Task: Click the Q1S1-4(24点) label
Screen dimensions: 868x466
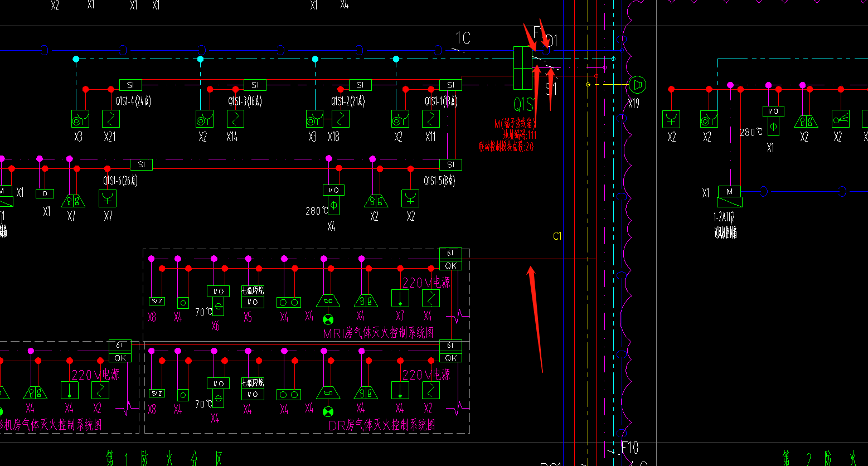Action: 134,101
